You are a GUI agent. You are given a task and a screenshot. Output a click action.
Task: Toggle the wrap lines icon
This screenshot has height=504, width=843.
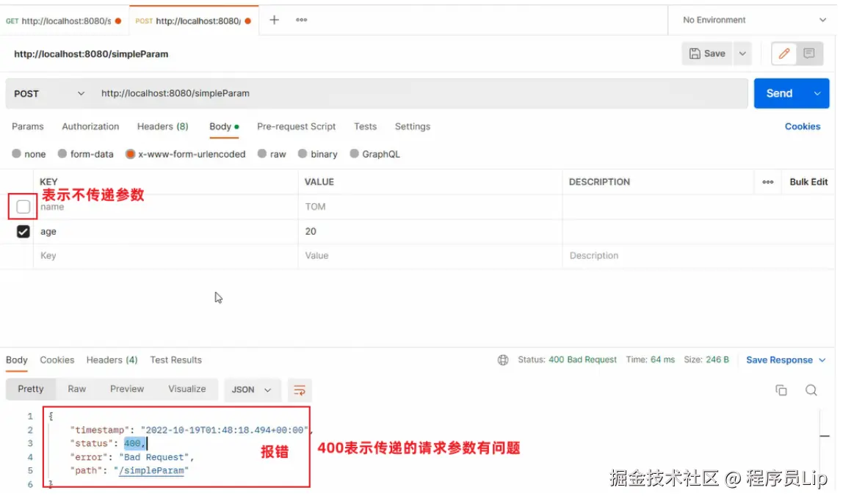[x=300, y=390]
